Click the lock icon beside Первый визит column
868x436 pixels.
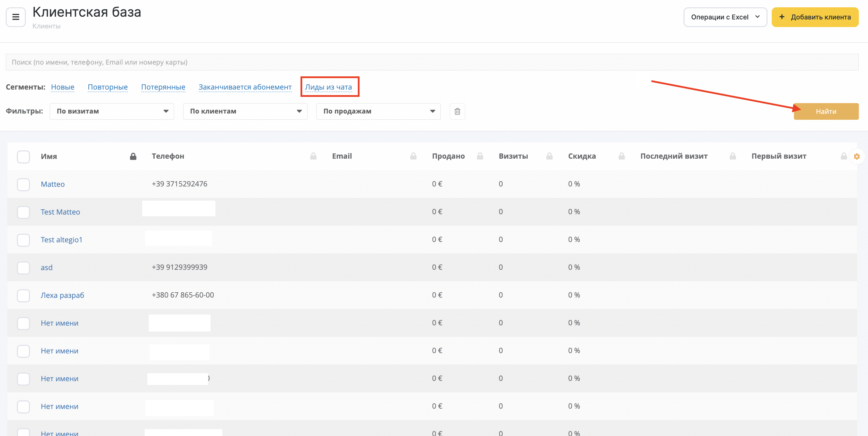[x=842, y=157]
